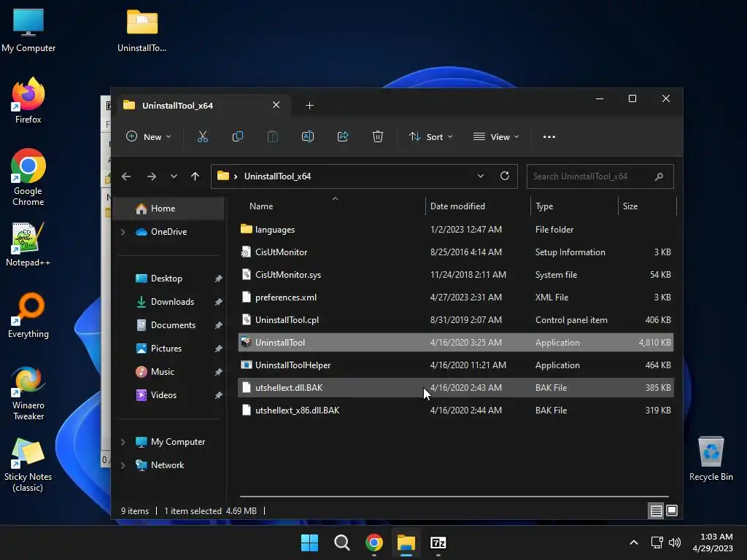The height and width of the screenshot is (560, 747).
Task: Expand the OneDrive tree node
Action: coord(123,232)
